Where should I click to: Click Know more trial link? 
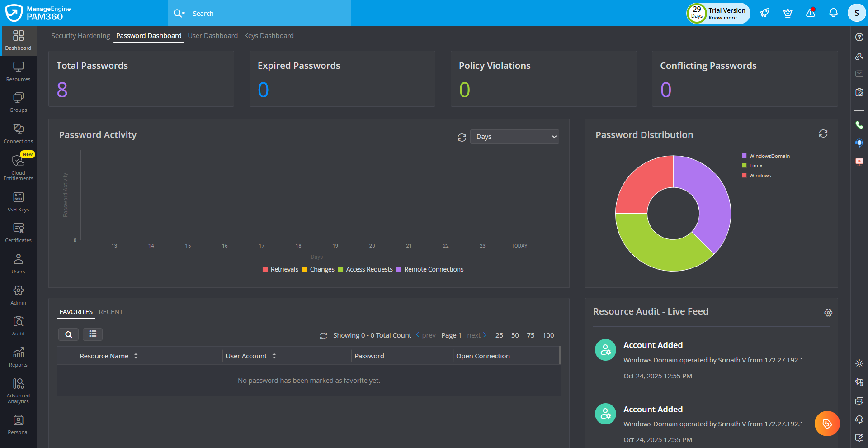tap(722, 18)
